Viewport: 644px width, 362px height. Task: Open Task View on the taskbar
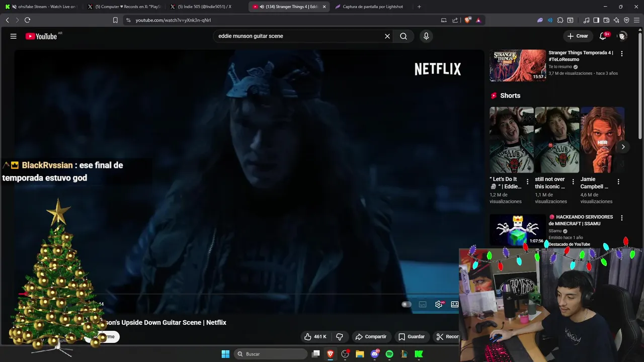point(316,354)
